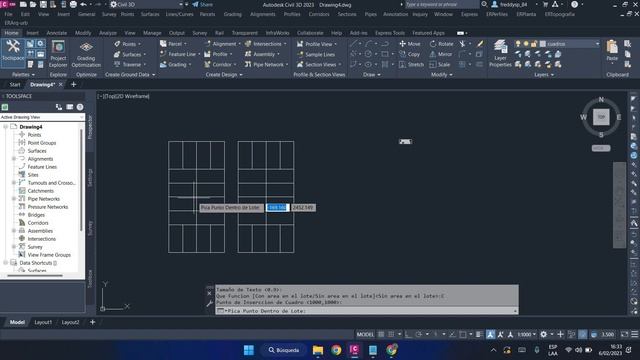Click keyword search field in title bar
Image resolution: width=640 pixels, height=360 pixels.
442,4
